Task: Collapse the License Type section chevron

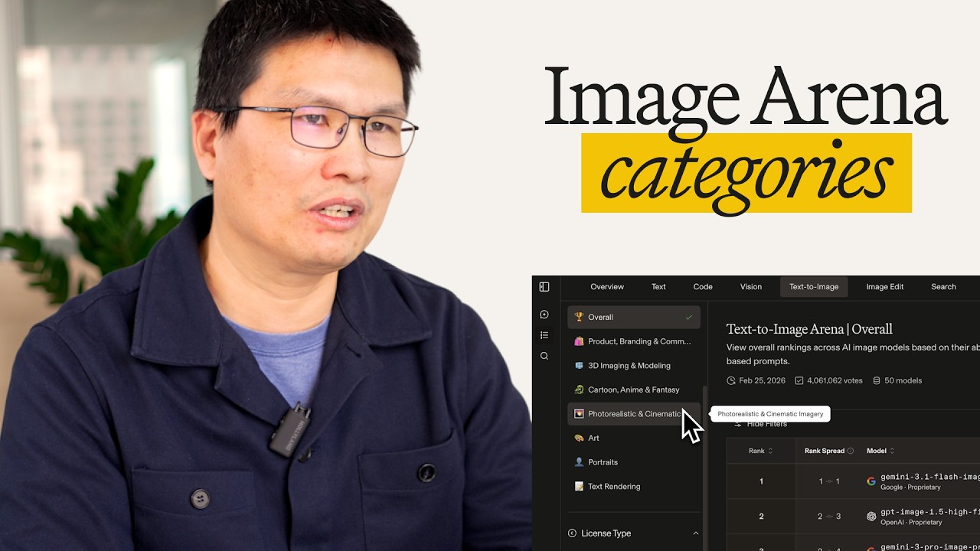Action: 696,533
